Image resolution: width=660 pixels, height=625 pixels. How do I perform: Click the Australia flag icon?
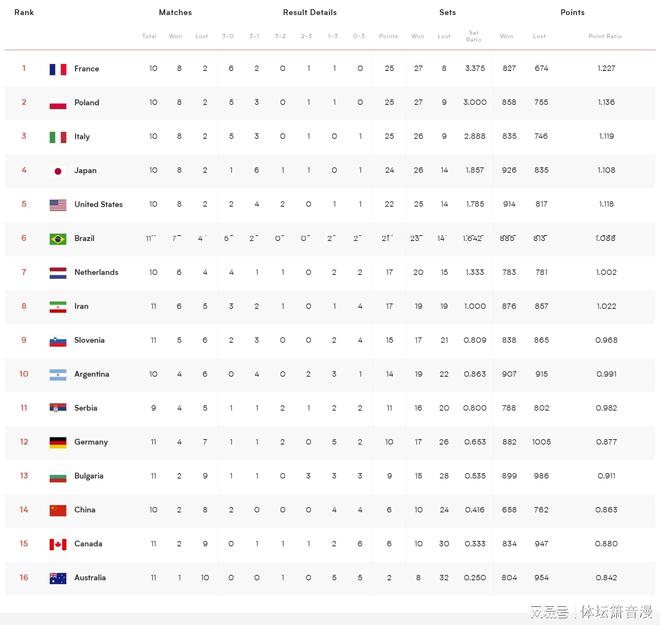click(57, 578)
